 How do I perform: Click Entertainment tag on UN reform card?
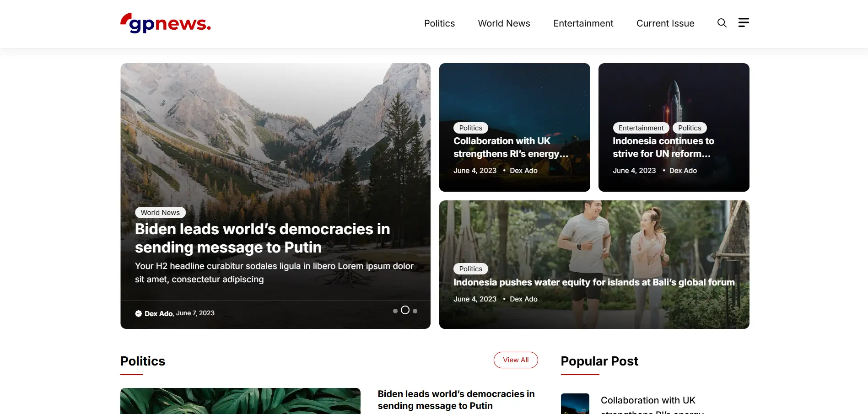click(x=641, y=128)
